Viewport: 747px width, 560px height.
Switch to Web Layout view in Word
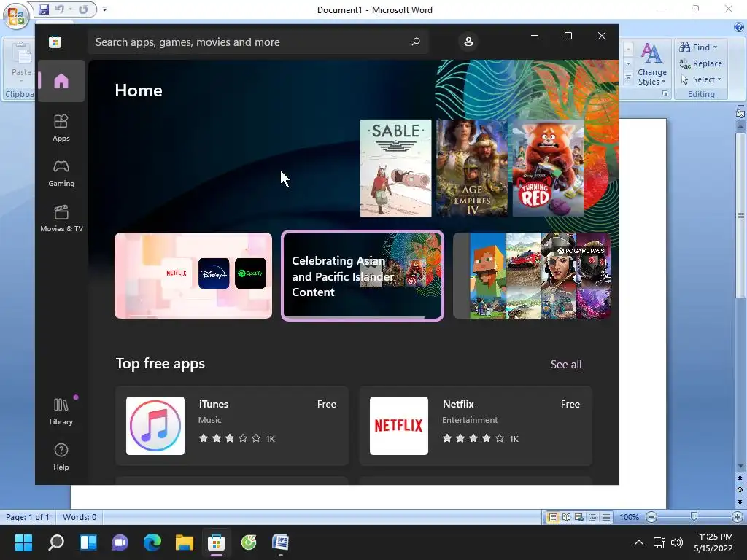[x=579, y=517]
